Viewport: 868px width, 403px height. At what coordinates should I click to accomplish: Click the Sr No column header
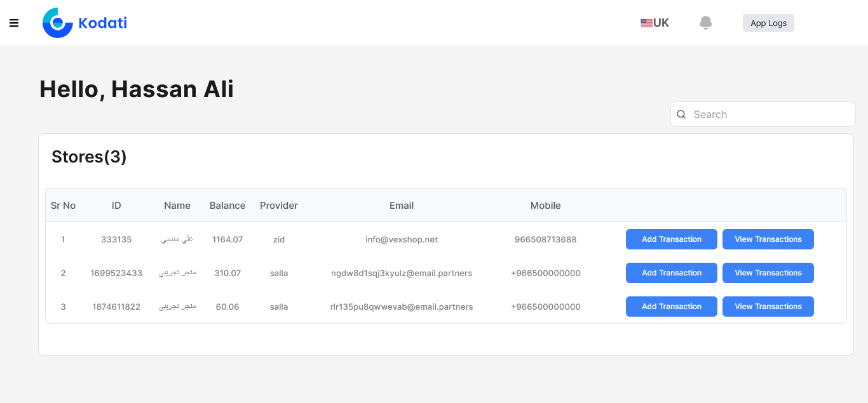pos(63,206)
